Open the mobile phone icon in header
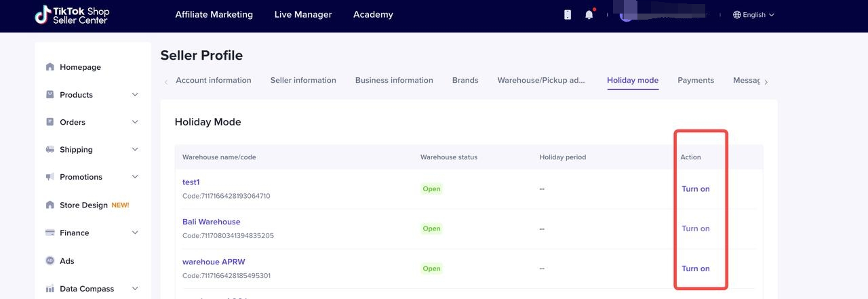Image resolution: width=868 pixels, height=299 pixels. [568, 14]
